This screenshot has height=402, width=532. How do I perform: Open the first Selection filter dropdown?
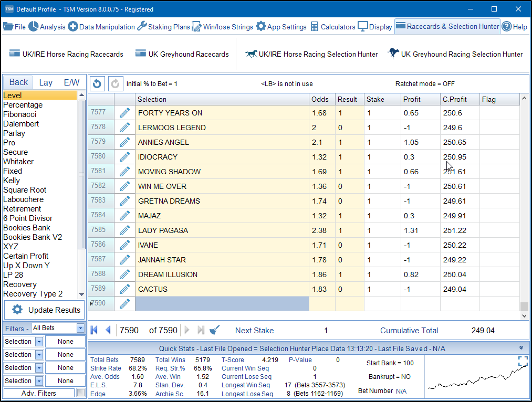(39, 342)
